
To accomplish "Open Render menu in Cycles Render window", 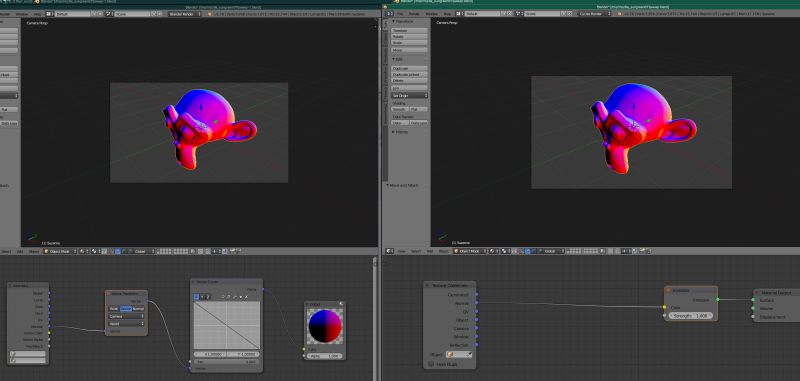I will coord(414,14).
